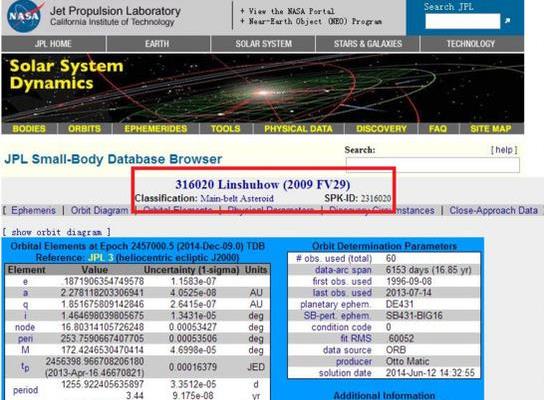Viewport: 544px width, 400px height.
Task: Click the NASA logo icon
Action: click(x=25, y=16)
